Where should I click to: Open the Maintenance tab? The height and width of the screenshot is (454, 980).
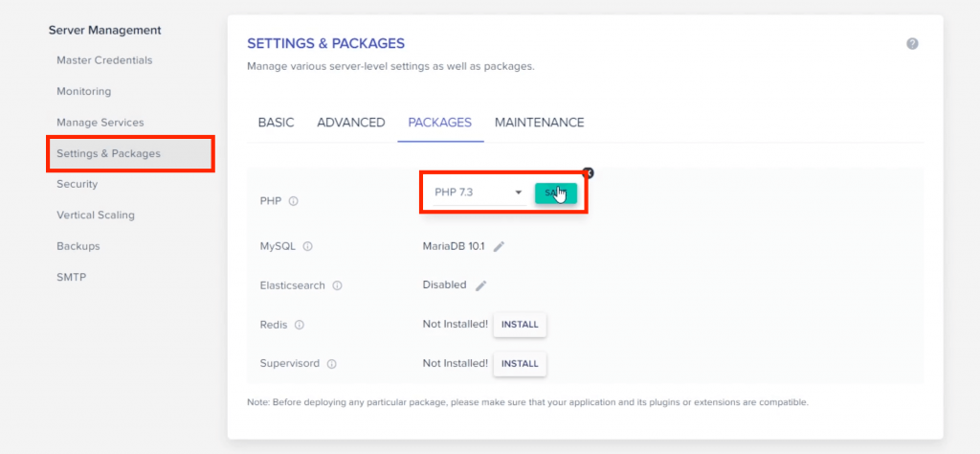(539, 123)
